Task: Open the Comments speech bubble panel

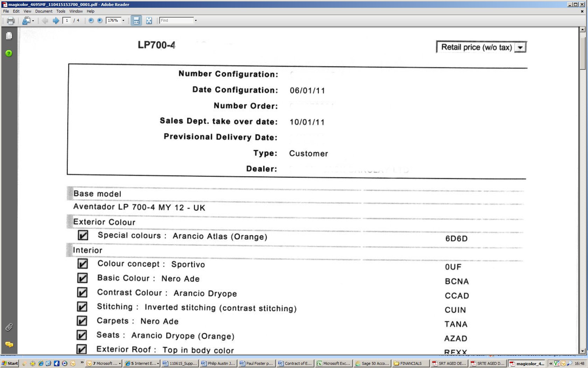Action: point(9,345)
